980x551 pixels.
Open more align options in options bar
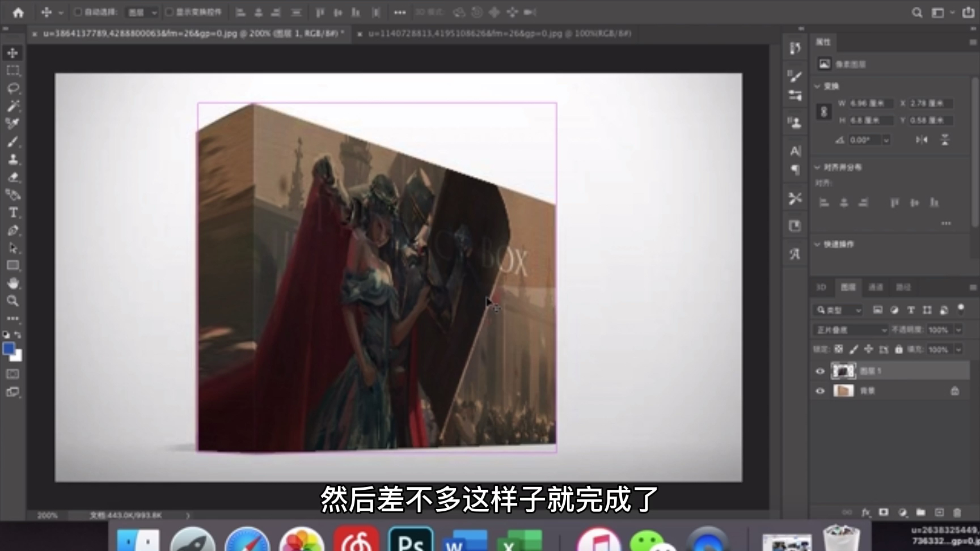(400, 12)
